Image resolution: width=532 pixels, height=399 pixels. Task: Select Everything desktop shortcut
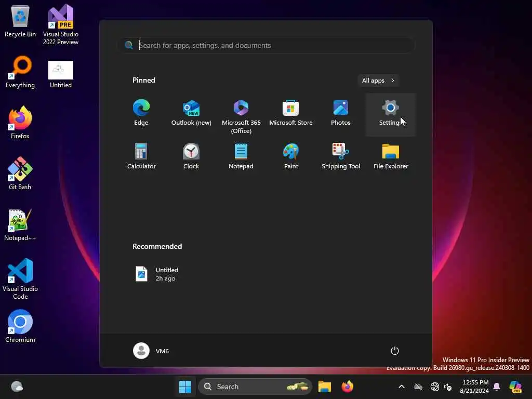point(20,72)
